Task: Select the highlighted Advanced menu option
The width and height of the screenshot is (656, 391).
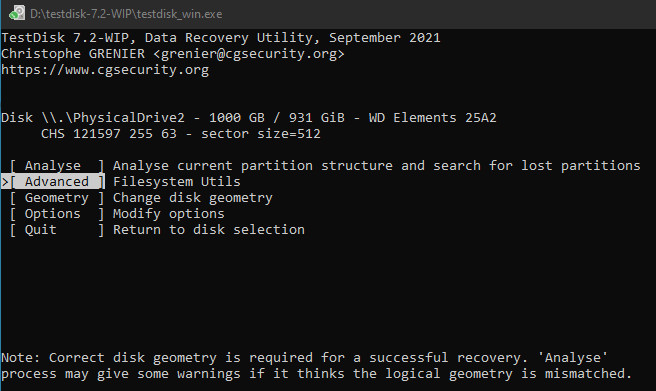Action: click(x=56, y=181)
